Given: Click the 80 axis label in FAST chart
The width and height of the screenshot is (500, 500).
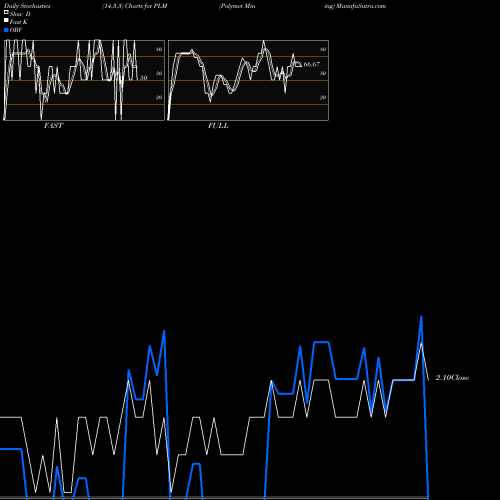Looking at the screenshot, I should pos(159,49).
